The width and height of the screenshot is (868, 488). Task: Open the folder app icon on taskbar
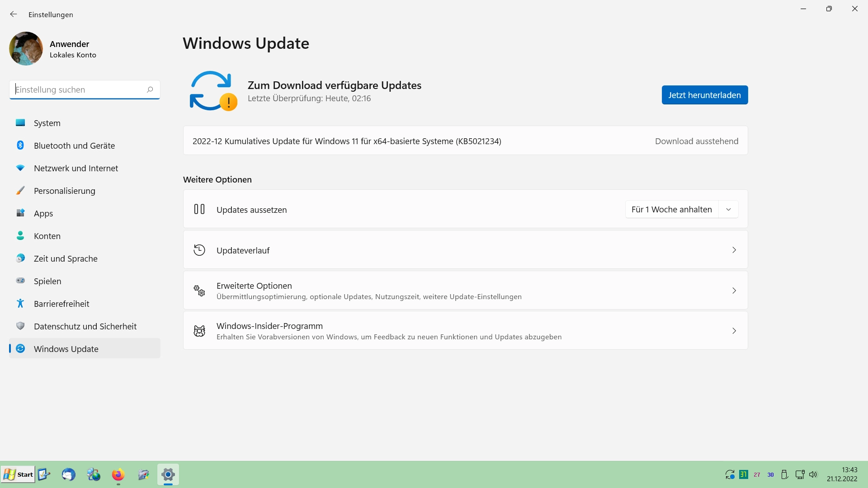[x=143, y=474]
